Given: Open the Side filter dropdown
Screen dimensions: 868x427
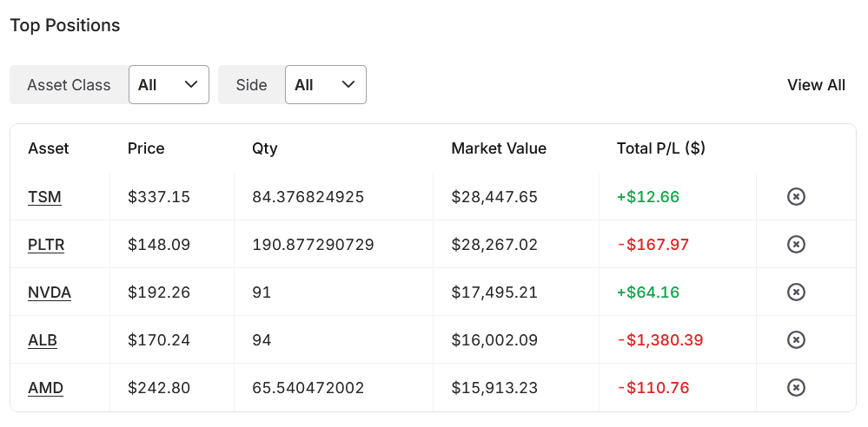Looking at the screenshot, I should [325, 85].
